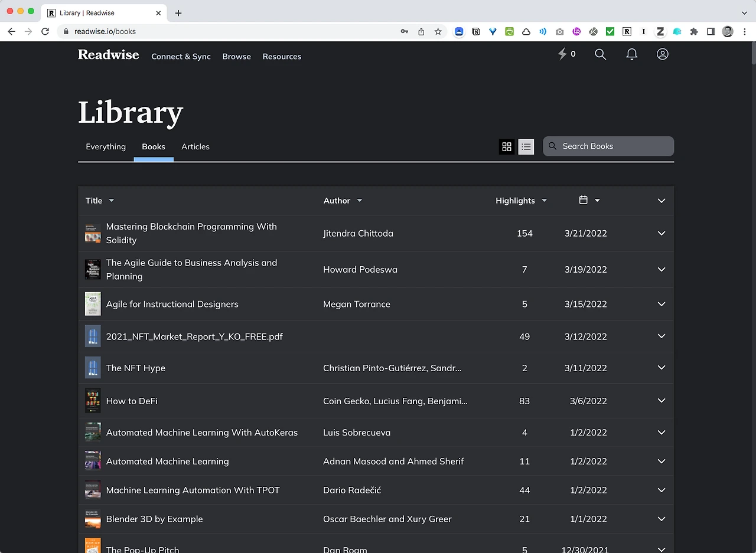Expand the Agile for Instructional Designers row
Image resolution: width=756 pixels, height=553 pixels.
click(x=661, y=304)
